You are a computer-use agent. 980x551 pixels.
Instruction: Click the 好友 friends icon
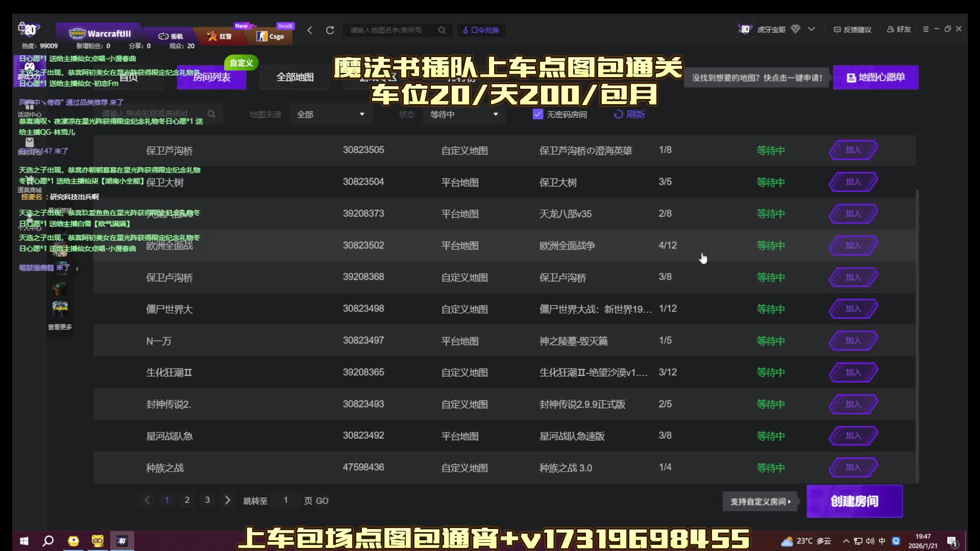click(891, 29)
